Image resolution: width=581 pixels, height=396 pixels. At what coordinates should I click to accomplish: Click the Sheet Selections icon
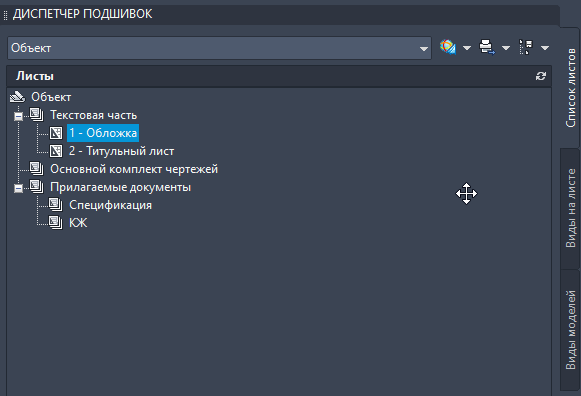click(x=526, y=47)
